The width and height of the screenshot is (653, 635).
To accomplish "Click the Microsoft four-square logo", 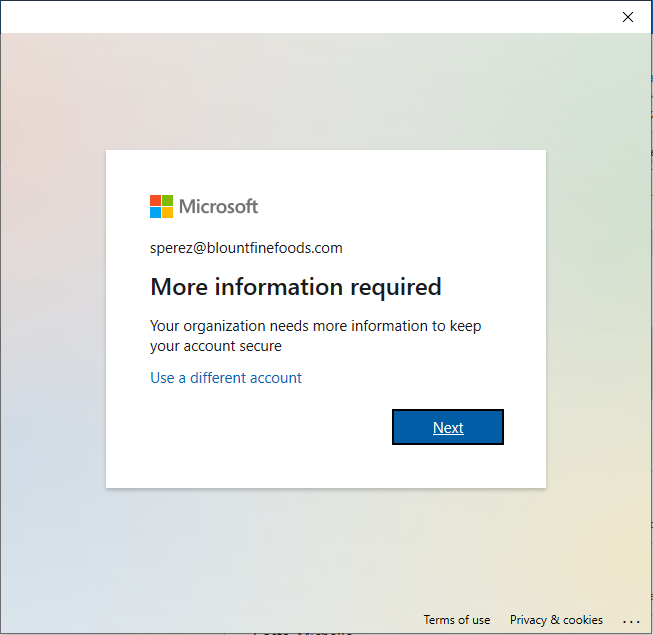I will click(x=161, y=207).
